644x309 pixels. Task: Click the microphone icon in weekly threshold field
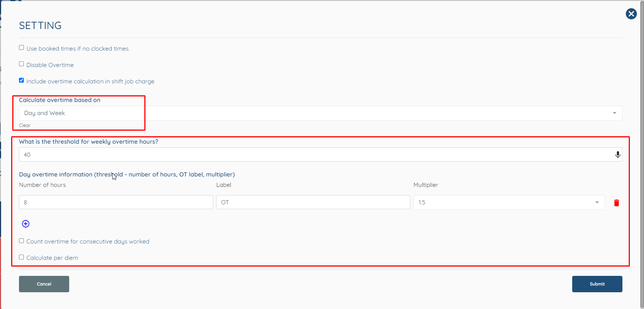[x=618, y=154]
